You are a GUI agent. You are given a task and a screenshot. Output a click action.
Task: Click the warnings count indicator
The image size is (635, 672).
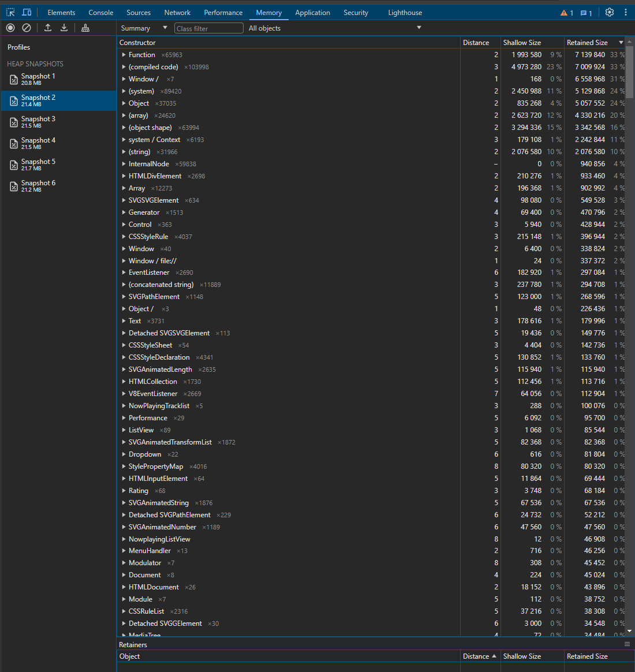(567, 13)
